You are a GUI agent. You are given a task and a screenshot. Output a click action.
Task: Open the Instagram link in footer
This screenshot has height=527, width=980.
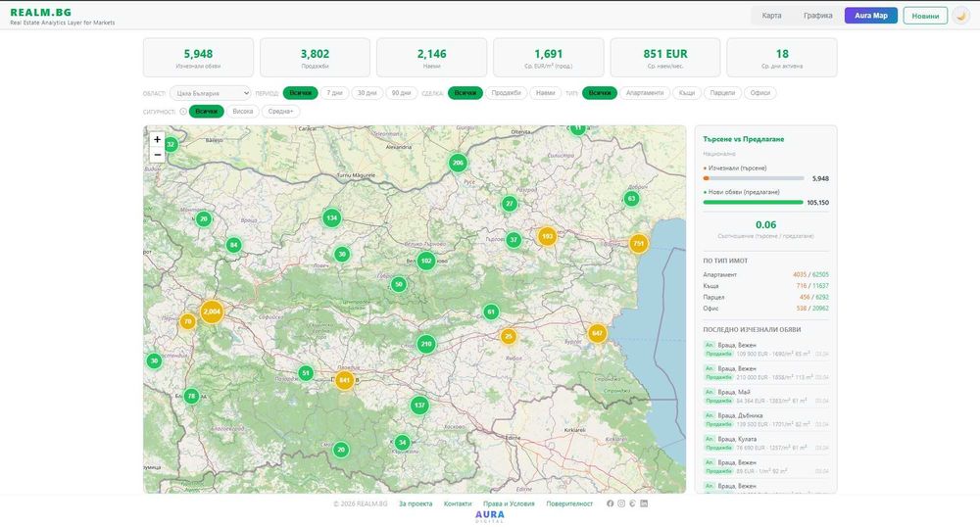(621, 503)
